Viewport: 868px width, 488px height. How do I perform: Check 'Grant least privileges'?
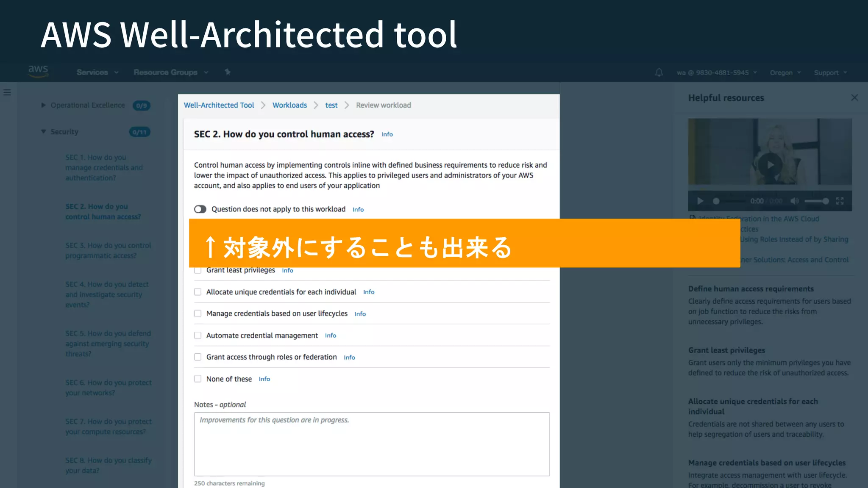(198, 270)
